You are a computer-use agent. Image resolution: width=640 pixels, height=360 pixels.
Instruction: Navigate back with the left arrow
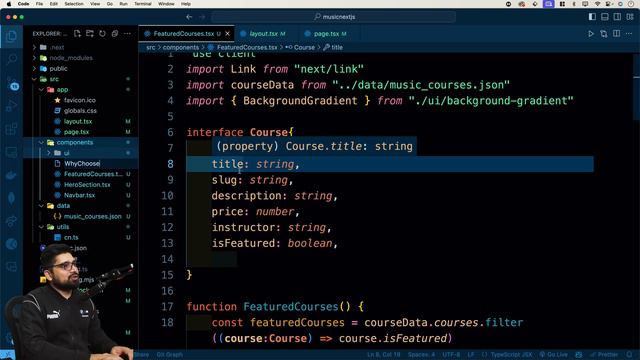click(x=189, y=17)
